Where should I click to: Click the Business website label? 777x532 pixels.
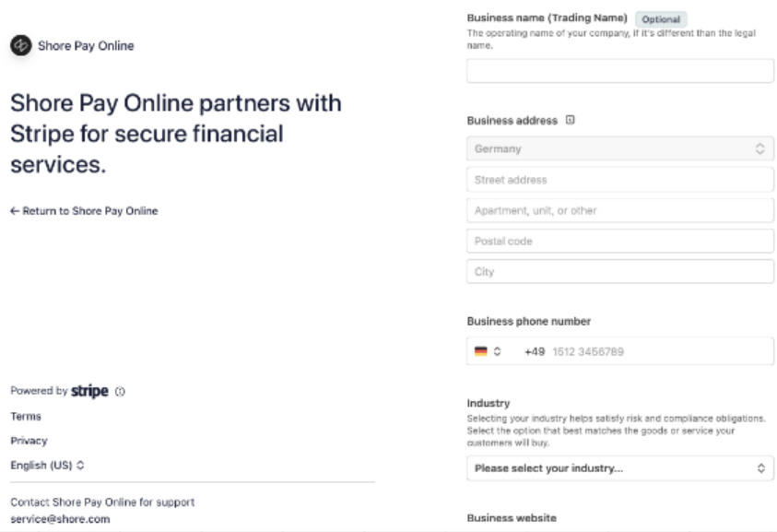512,518
